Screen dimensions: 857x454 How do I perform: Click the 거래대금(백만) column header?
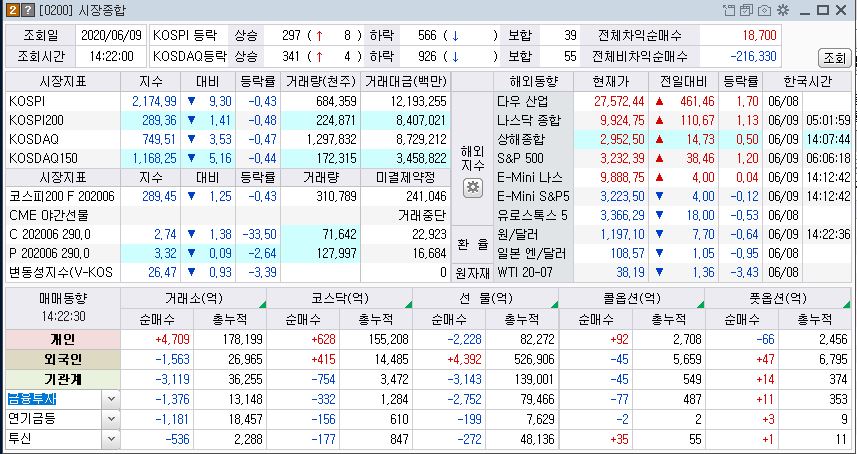[406, 82]
